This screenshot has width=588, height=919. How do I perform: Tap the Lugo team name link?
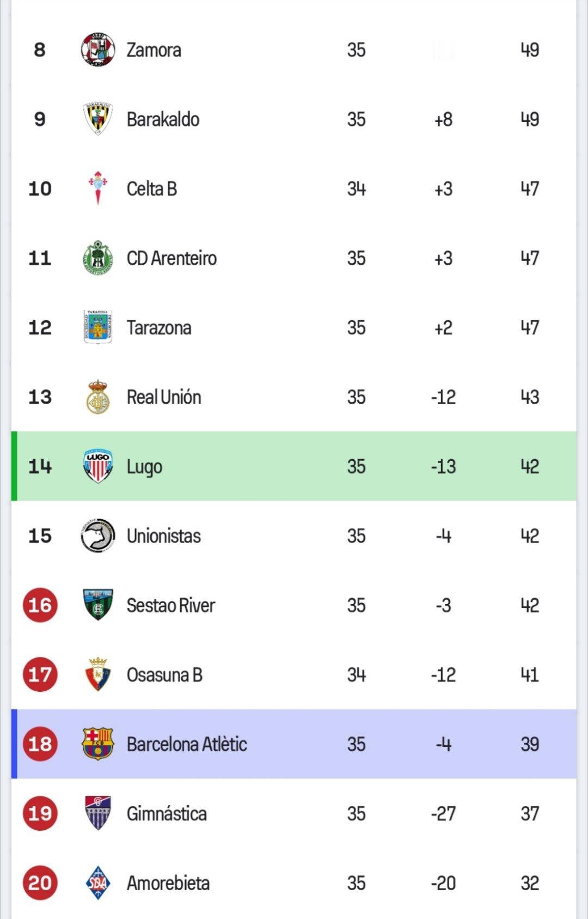[x=144, y=467]
